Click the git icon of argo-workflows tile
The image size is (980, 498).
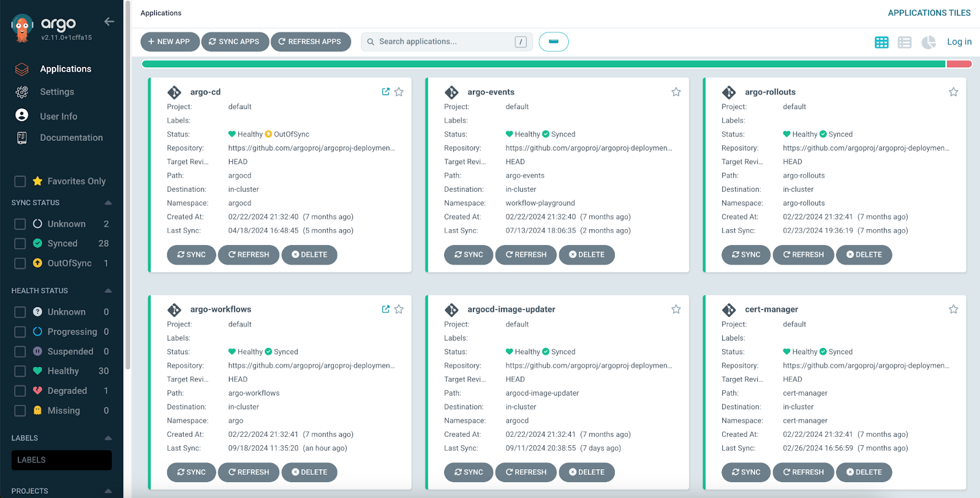(175, 310)
